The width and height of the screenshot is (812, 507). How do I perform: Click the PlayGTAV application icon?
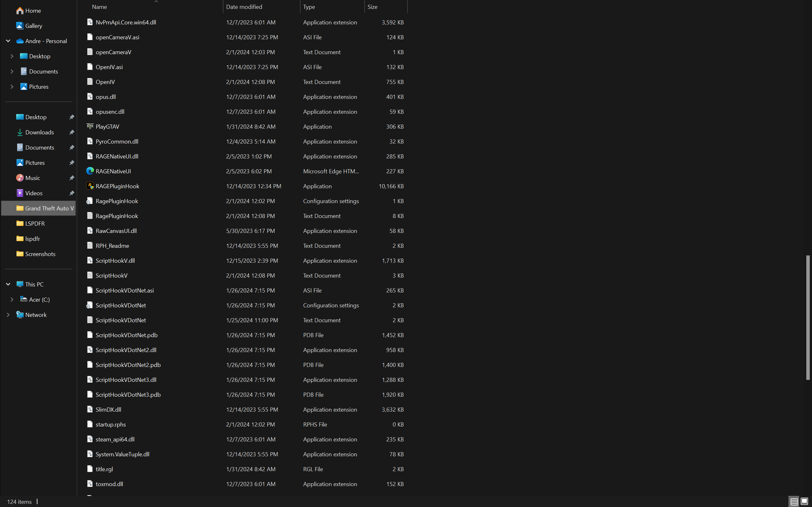click(90, 126)
